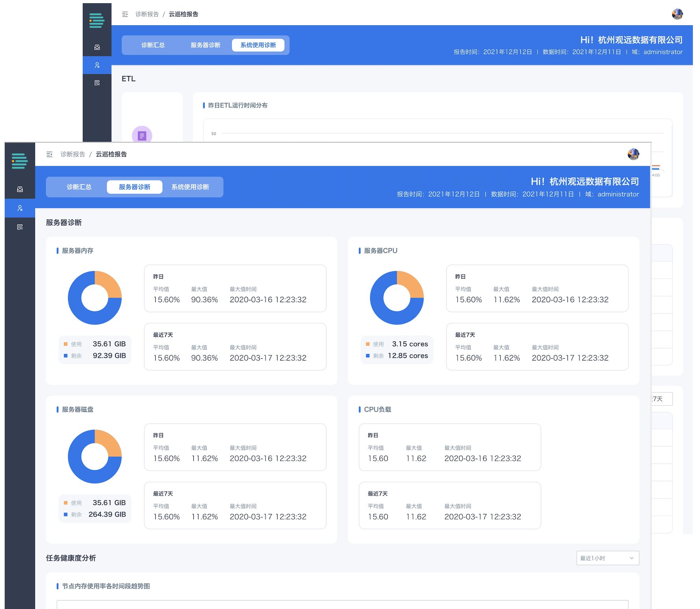Image resolution: width=700 pixels, height=609 pixels.
Task: Switch to 系统使用诊断 tab in back window
Action: (x=258, y=45)
